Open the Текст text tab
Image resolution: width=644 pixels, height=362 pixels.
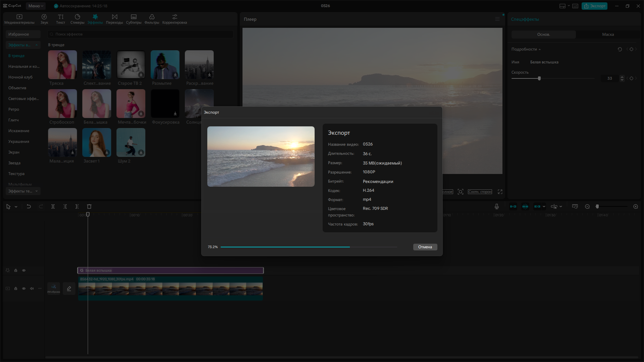point(61,19)
